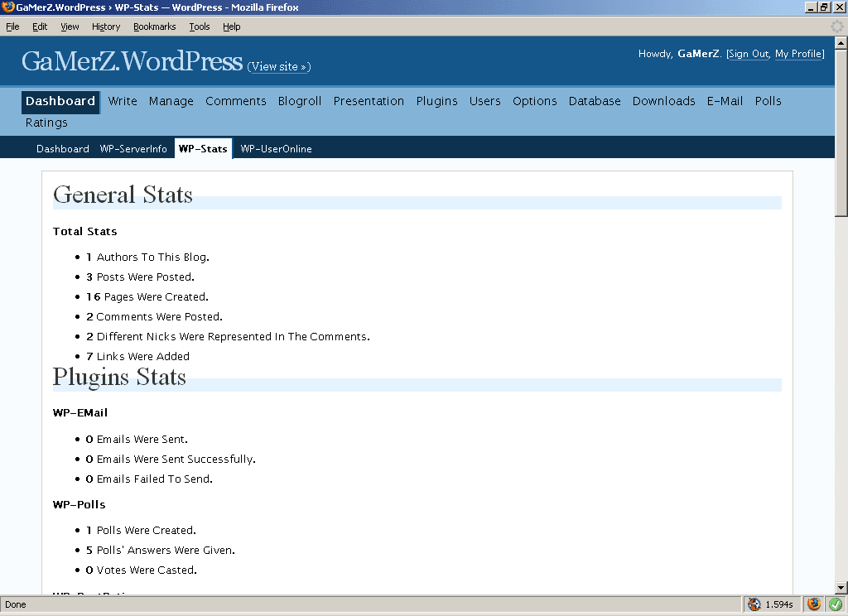This screenshot has height=616, width=848.
Task: Click the green checkmark status bar icon
Action: point(836,604)
